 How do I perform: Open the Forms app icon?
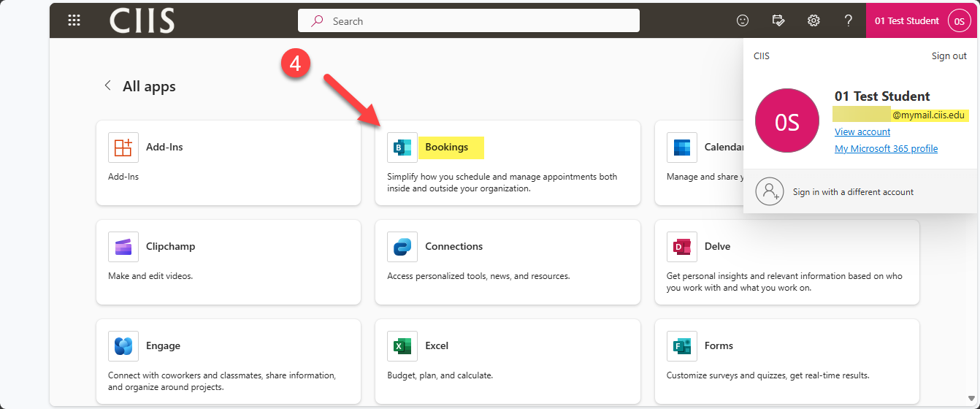[x=682, y=346]
